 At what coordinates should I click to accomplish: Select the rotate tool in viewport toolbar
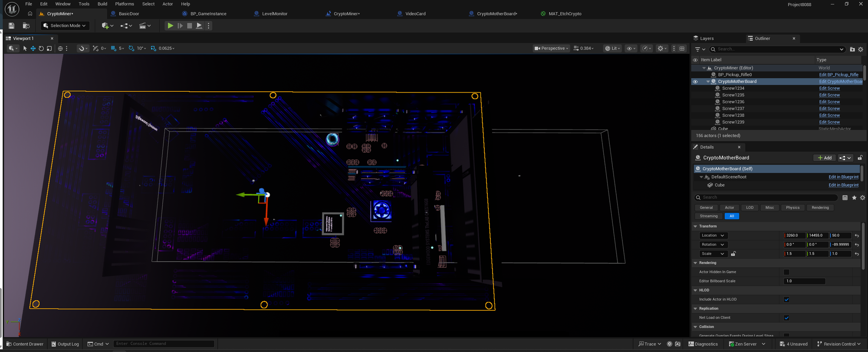click(x=41, y=48)
